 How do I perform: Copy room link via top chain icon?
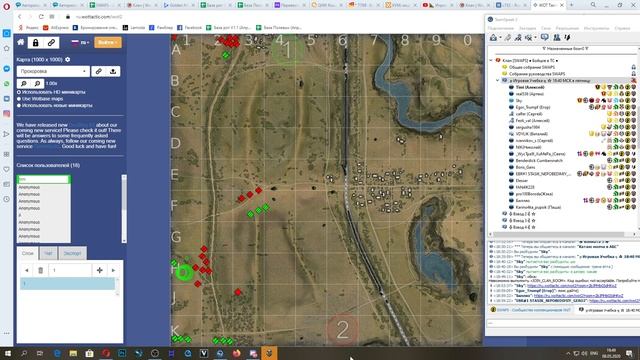(x=51, y=43)
